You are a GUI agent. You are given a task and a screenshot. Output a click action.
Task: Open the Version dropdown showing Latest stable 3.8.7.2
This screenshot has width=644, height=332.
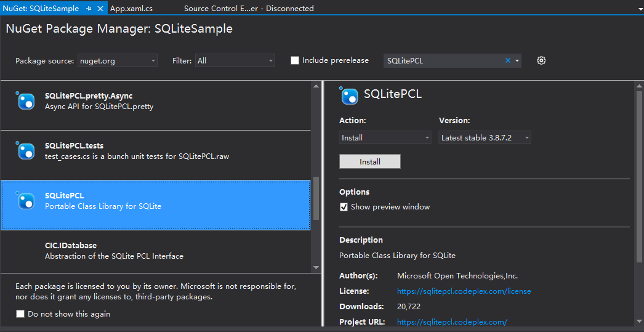click(485, 138)
